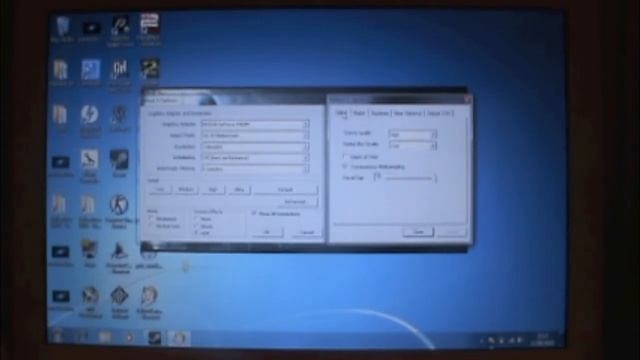
Task: Open the Recycle Bin desktop icon
Action: click(x=62, y=29)
